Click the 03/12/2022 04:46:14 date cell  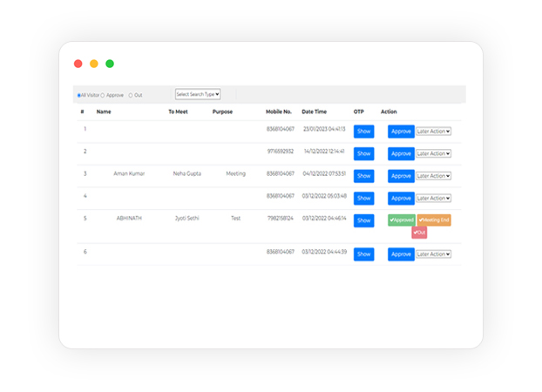click(324, 218)
